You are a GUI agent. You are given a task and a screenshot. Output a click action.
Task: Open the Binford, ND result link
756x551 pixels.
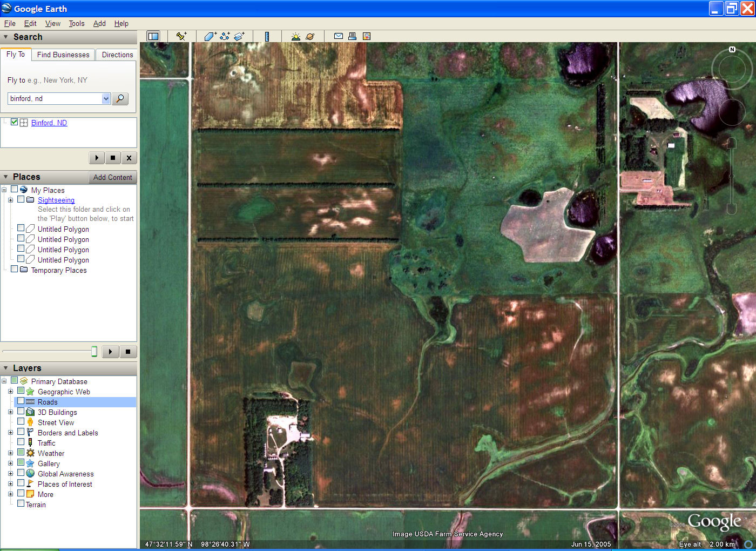pos(49,123)
